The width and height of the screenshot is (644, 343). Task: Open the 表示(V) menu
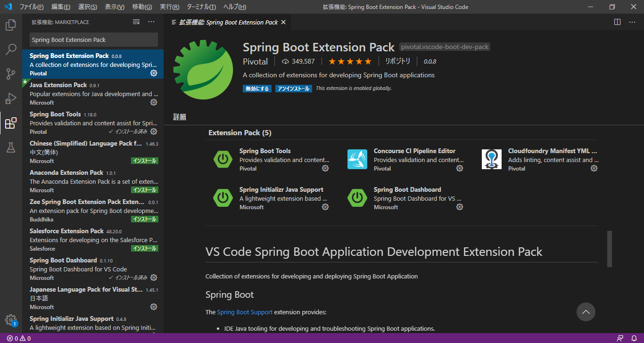115,7
